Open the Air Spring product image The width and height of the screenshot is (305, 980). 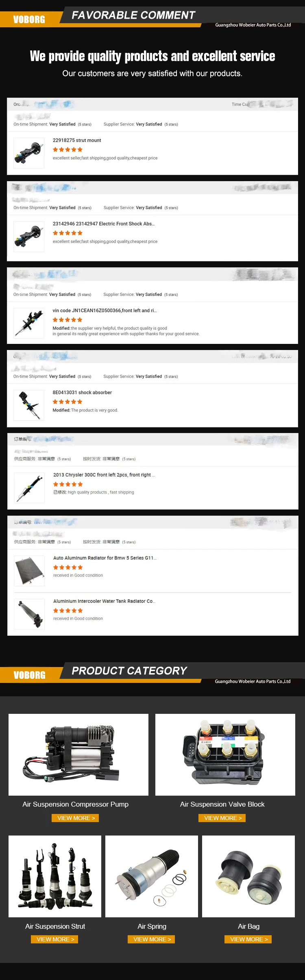tap(152, 876)
